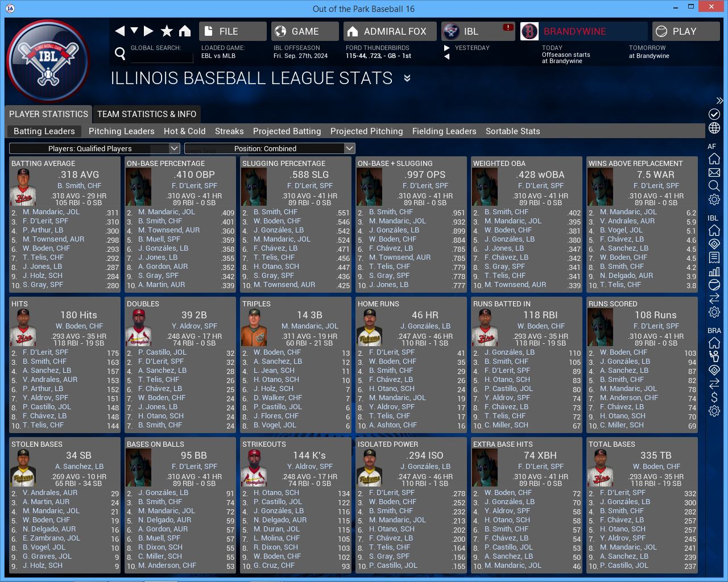Click the Home Runs leader's player photo

click(369, 328)
